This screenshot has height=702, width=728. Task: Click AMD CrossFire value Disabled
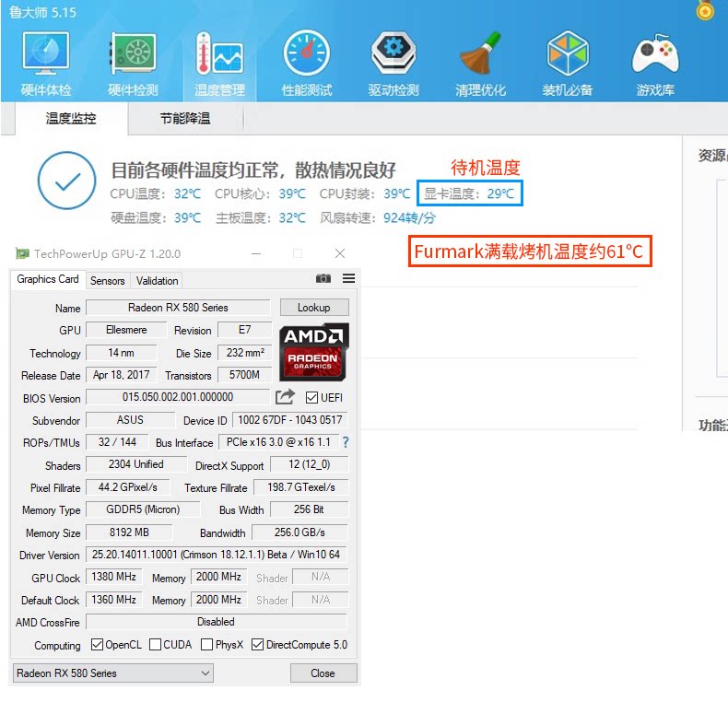click(x=217, y=622)
